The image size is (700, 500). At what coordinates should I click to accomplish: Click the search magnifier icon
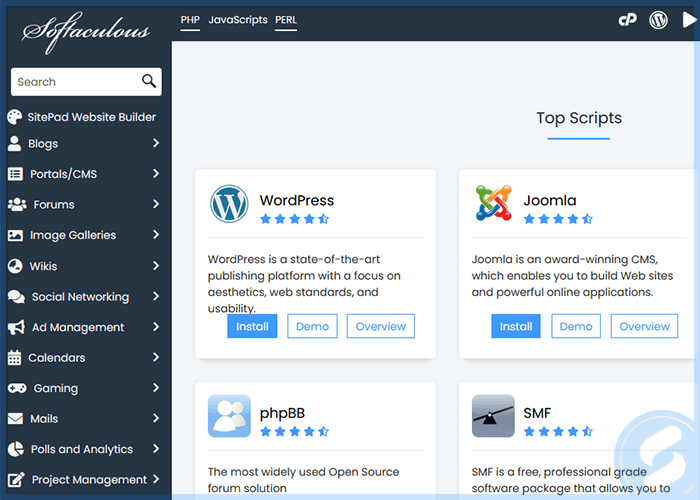coord(149,81)
